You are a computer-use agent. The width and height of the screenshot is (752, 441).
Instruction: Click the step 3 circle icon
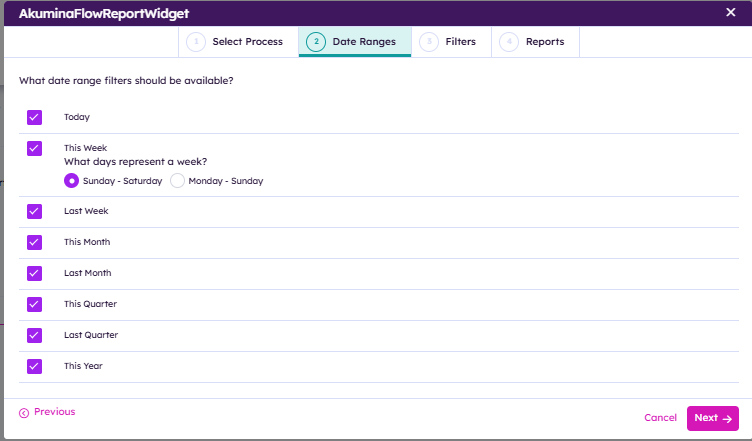429,42
